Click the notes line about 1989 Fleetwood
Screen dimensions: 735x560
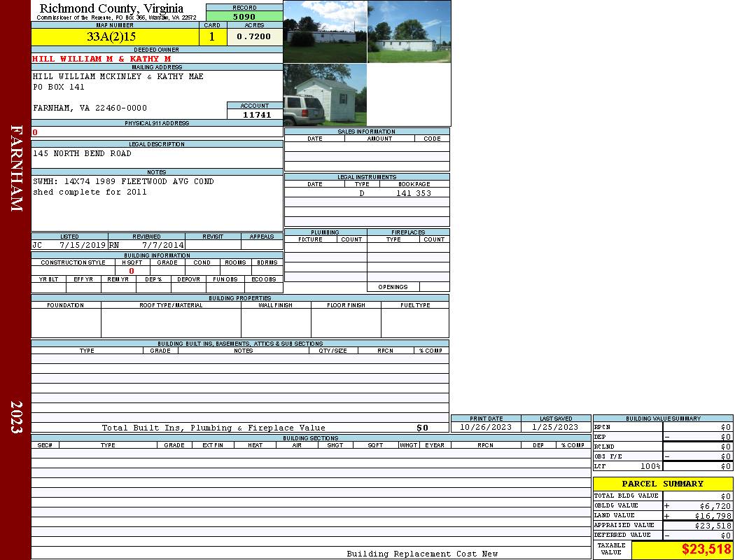[123, 181]
